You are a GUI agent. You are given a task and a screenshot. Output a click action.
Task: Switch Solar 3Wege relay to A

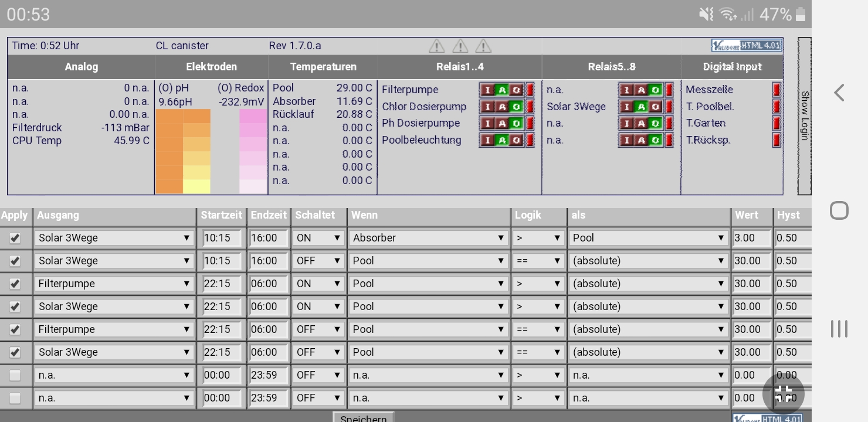[640, 107]
